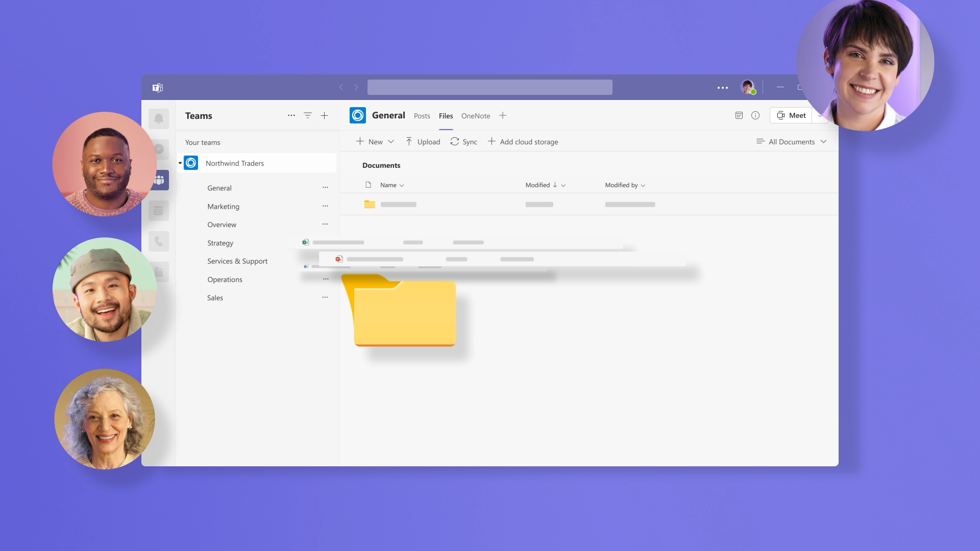980x551 pixels.
Task: Click the filter teams icon
Action: [308, 116]
